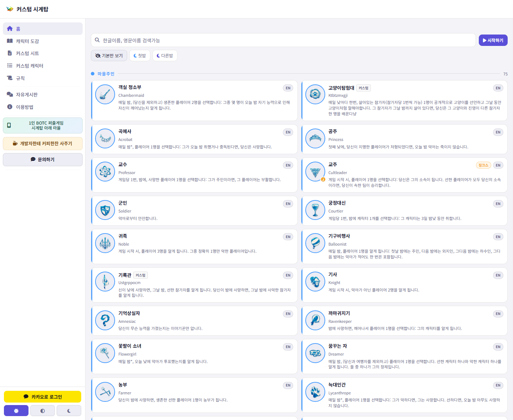
Task: Click the 'Dreamer' English name
Action: (336, 355)
